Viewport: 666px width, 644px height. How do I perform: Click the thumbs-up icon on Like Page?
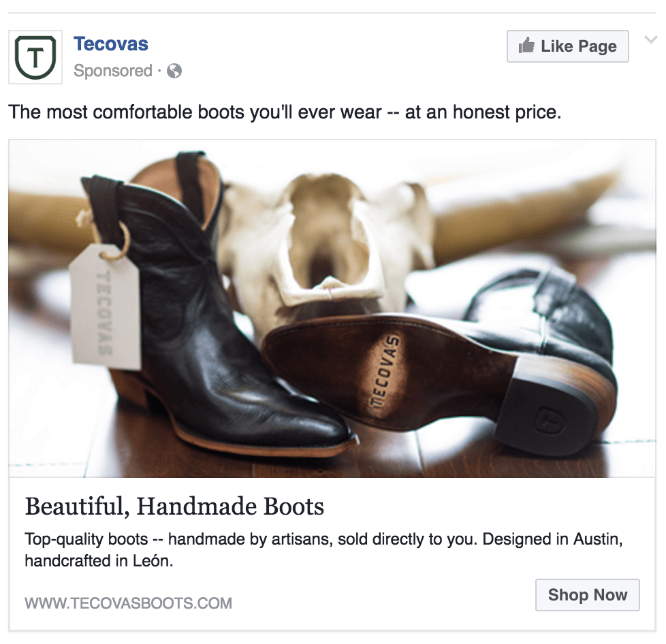tap(526, 46)
